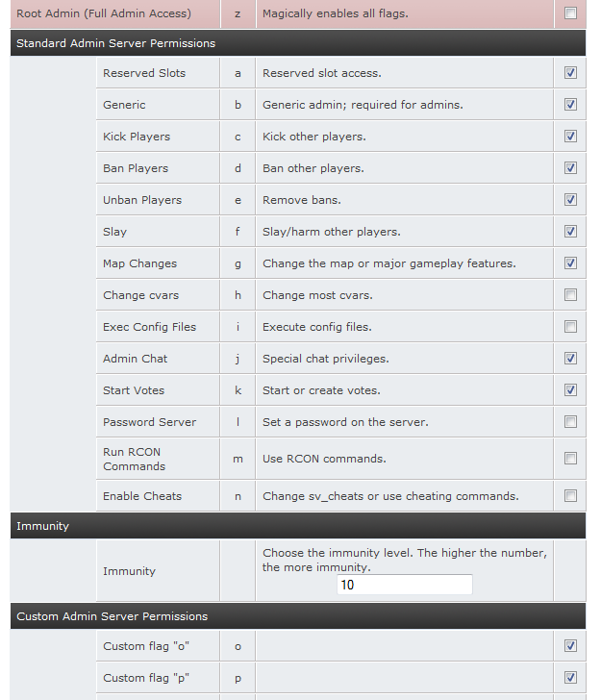Enable the Enable Cheats permission checkbox
This screenshot has height=700, width=601.
point(570,496)
